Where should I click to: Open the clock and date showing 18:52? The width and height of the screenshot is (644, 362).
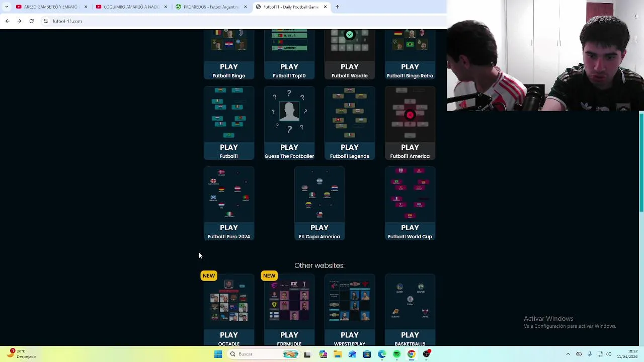click(x=626, y=354)
